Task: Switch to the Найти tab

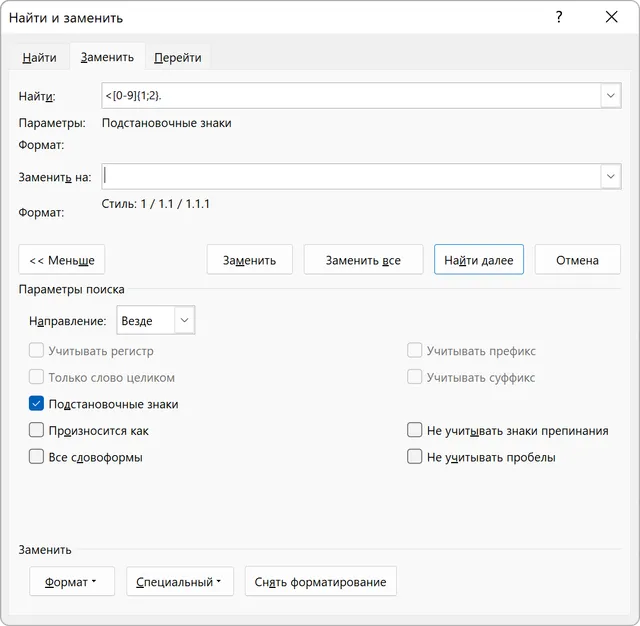Action: tap(39, 57)
